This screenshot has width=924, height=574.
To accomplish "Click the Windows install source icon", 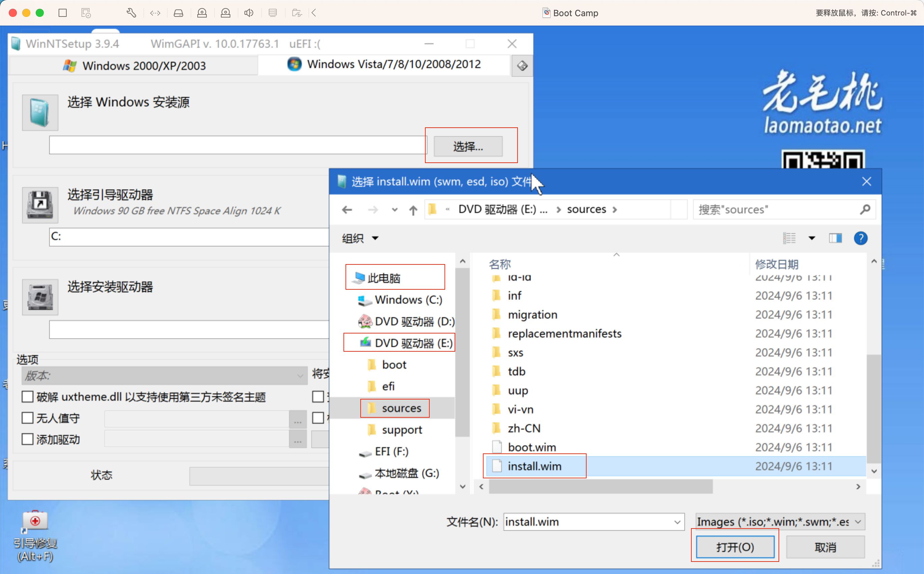I will (x=40, y=113).
